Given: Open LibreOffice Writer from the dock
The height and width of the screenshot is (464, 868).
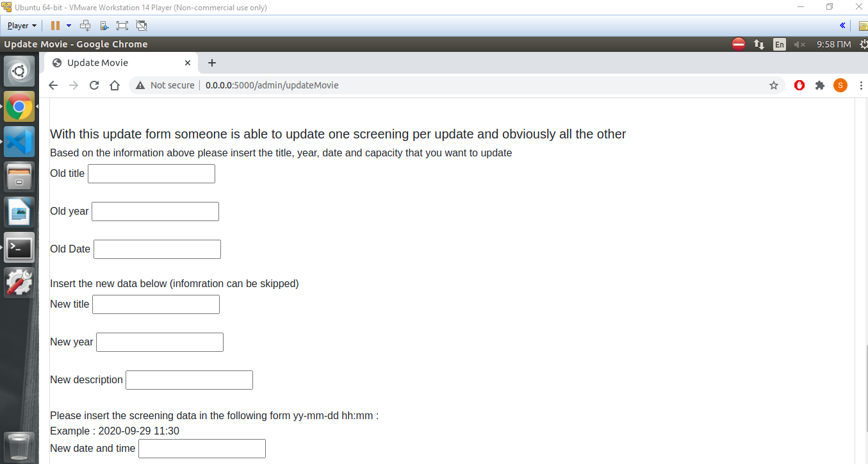Looking at the screenshot, I should [x=19, y=212].
